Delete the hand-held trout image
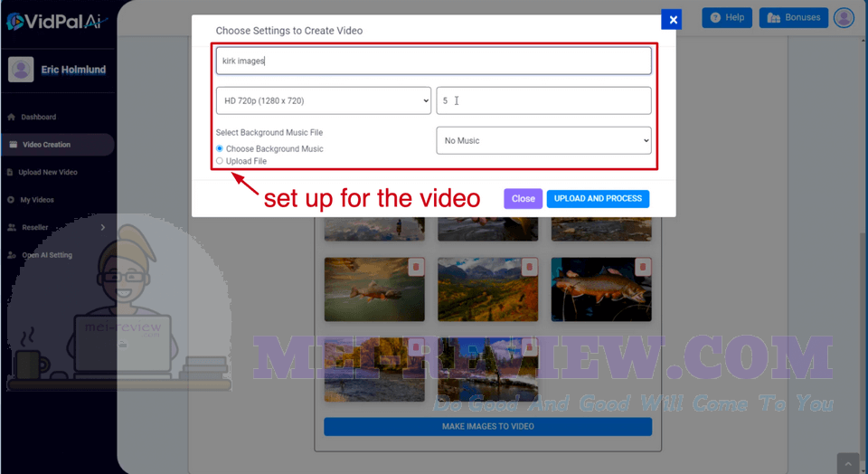 (643, 267)
